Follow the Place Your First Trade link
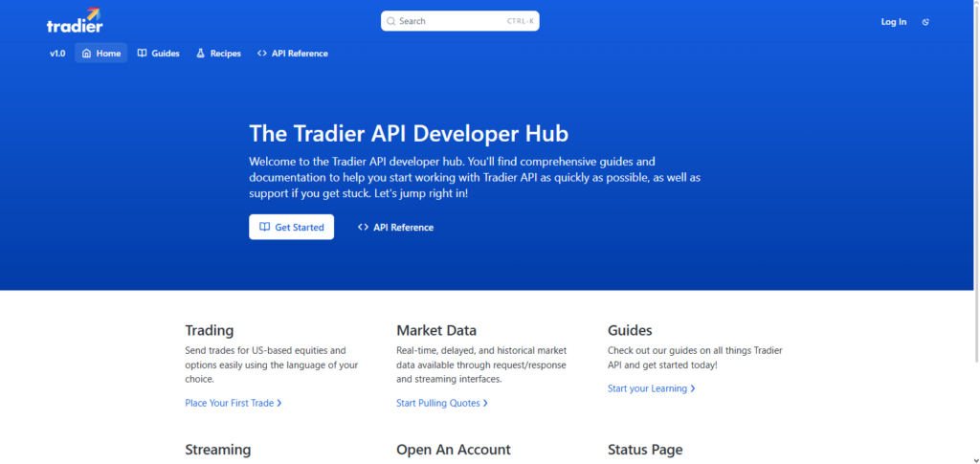980x464 pixels. pyautogui.click(x=234, y=404)
